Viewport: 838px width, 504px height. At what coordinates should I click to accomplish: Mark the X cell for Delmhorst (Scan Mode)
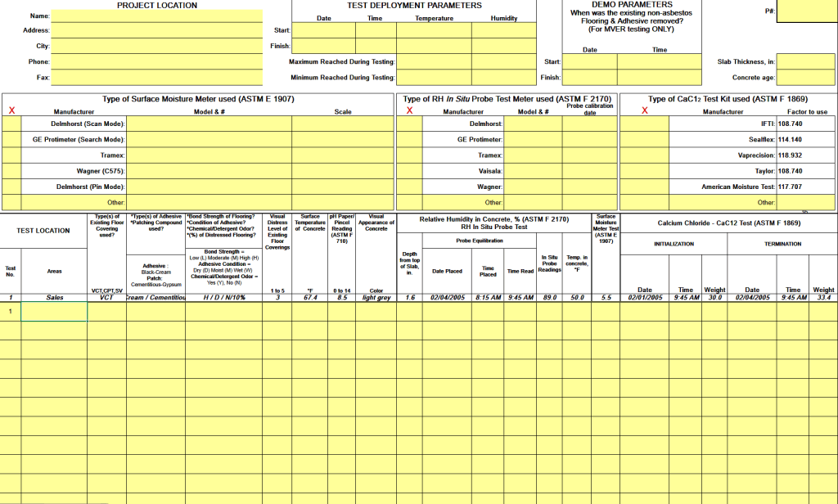[11, 124]
